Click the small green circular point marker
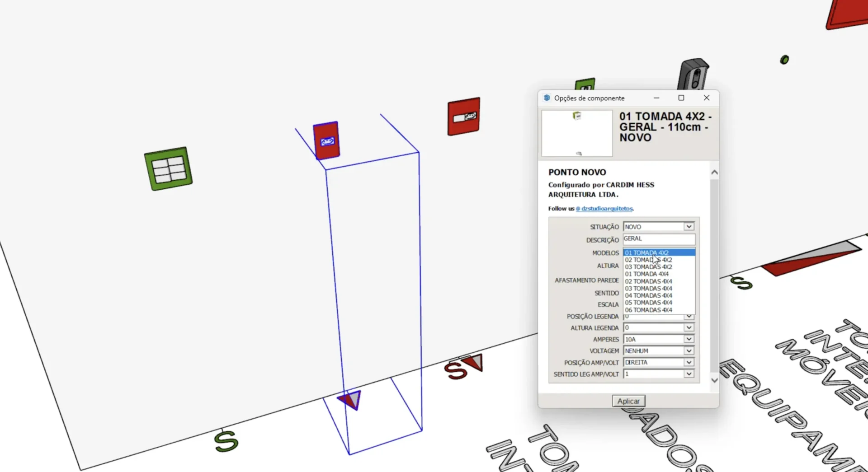The height and width of the screenshot is (472, 868). (784, 60)
